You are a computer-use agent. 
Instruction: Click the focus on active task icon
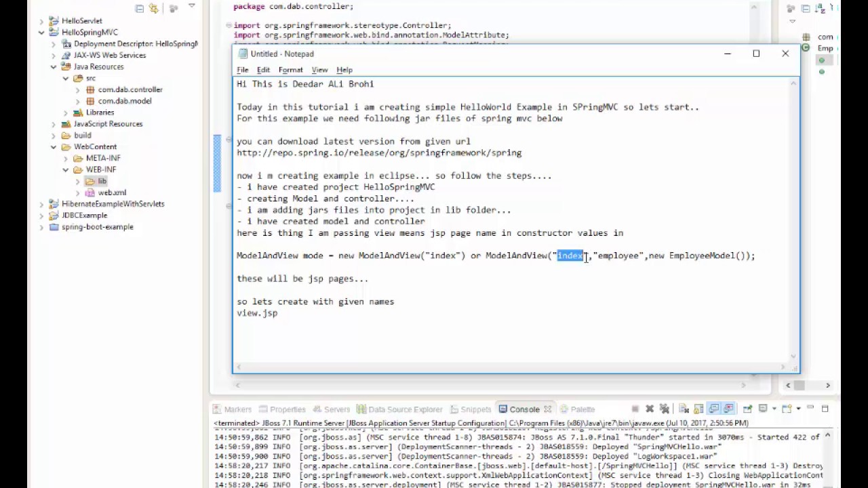coord(174,8)
